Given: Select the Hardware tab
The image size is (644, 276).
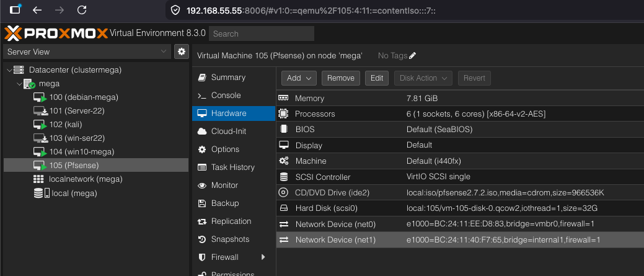Looking at the screenshot, I should click(x=234, y=114).
